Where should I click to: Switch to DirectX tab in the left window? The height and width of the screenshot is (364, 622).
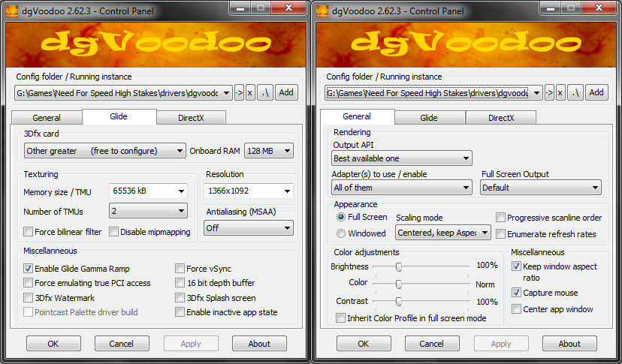click(191, 118)
